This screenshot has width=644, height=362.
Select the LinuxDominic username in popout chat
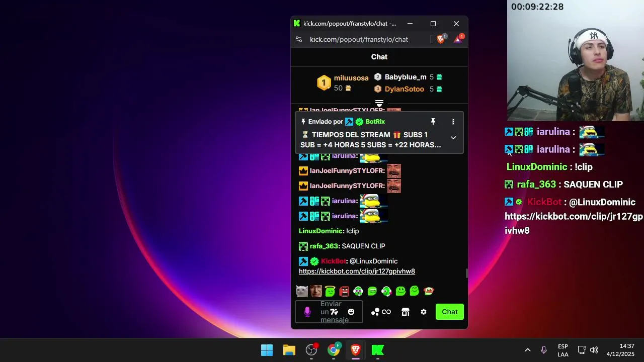coord(320,231)
